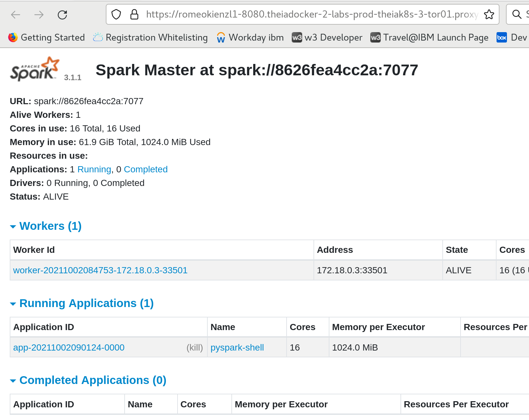Reload the page with the refresh icon
The width and height of the screenshot is (529, 420).
(62, 15)
